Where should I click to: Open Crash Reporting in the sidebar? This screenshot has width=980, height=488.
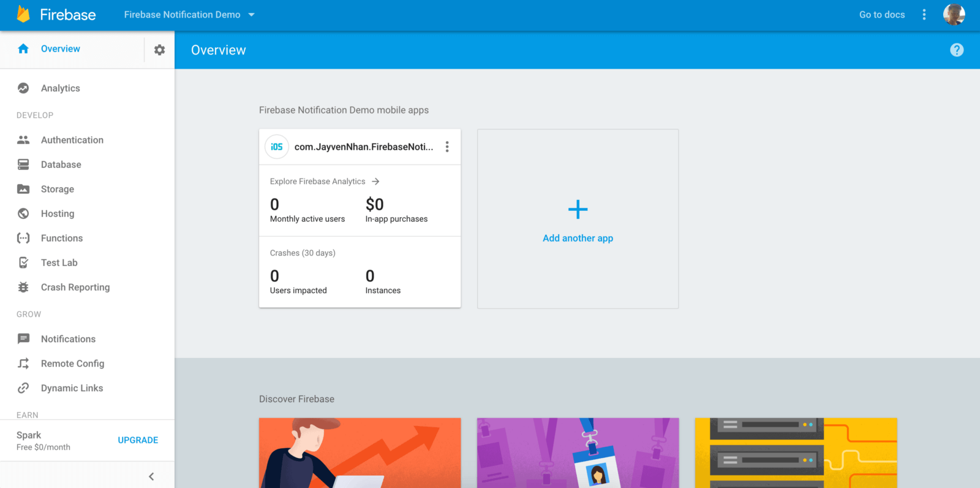(75, 287)
